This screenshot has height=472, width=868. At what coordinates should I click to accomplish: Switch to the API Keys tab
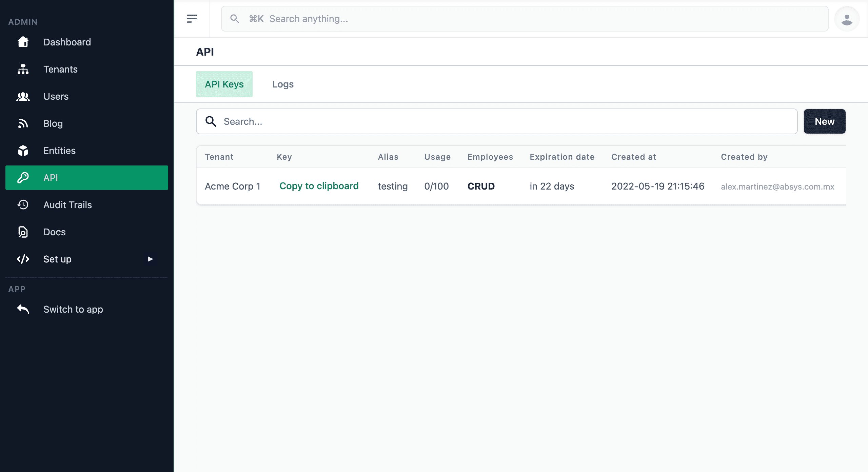pyautogui.click(x=224, y=84)
